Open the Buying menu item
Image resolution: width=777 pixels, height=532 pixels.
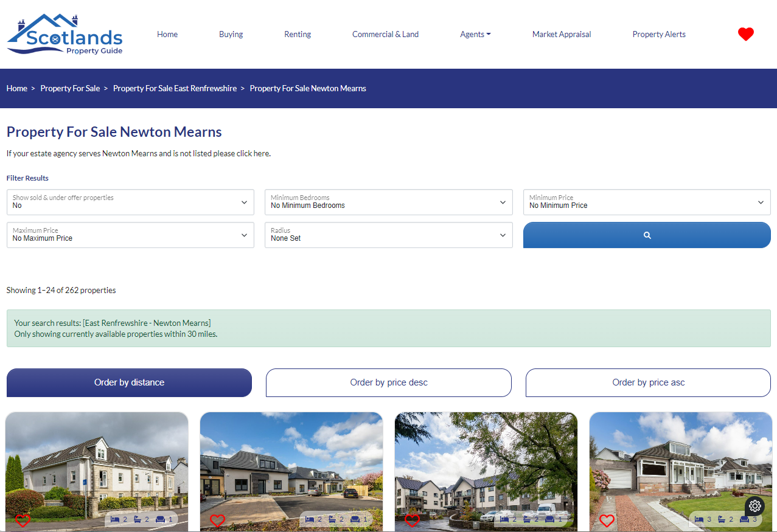(231, 35)
